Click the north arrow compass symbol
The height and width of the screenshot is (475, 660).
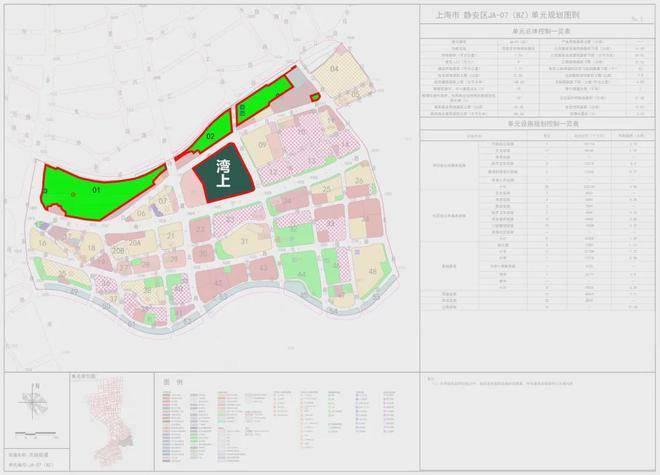click(x=33, y=400)
